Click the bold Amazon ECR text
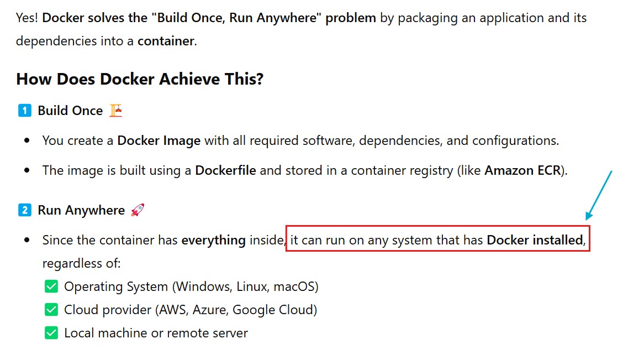Viewport: 644px width, 349px height. 522,170
